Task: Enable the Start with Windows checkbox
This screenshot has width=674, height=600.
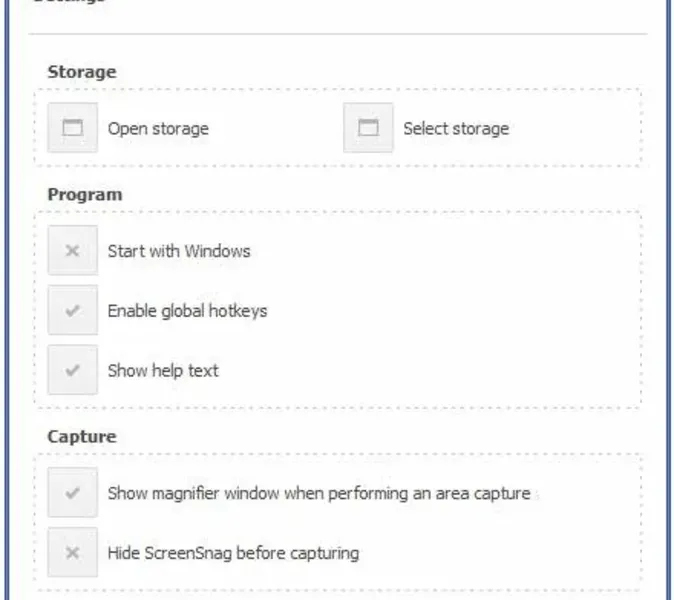Action: pos(72,250)
